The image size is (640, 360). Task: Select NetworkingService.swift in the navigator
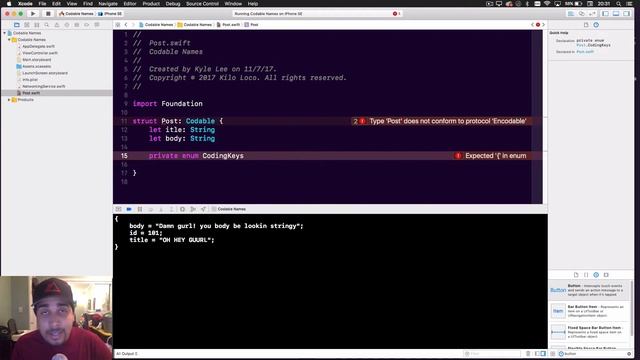(x=44, y=87)
